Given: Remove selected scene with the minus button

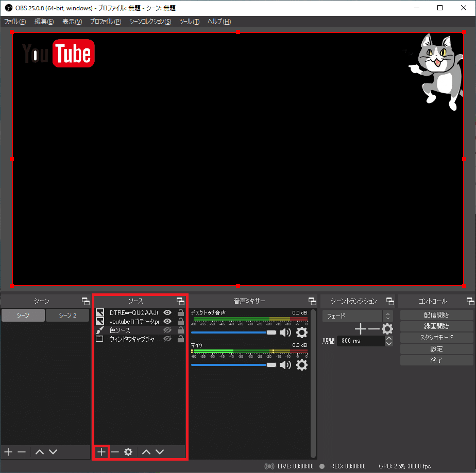Looking at the screenshot, I should (x=22, y=452).
